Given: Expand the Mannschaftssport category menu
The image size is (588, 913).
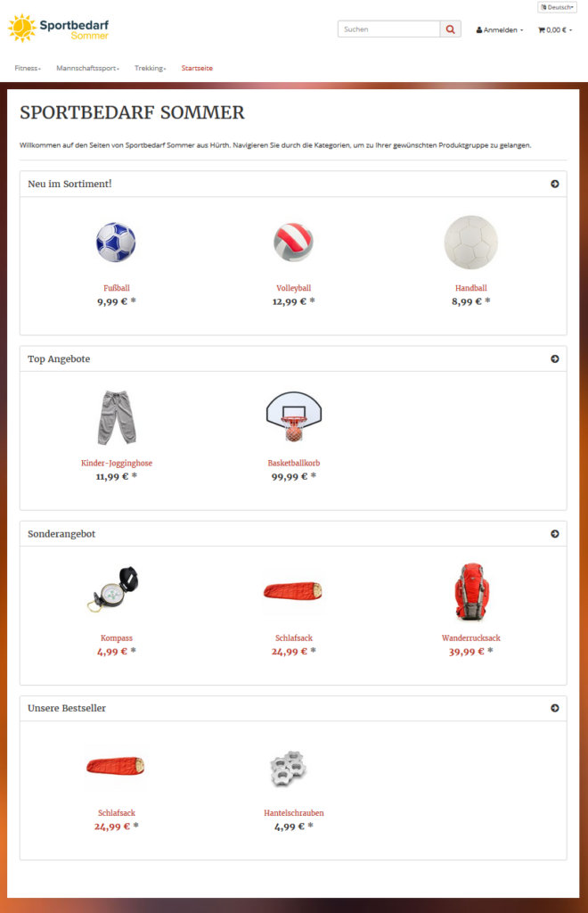Looking at the screenshot, I should coord(88,68).
